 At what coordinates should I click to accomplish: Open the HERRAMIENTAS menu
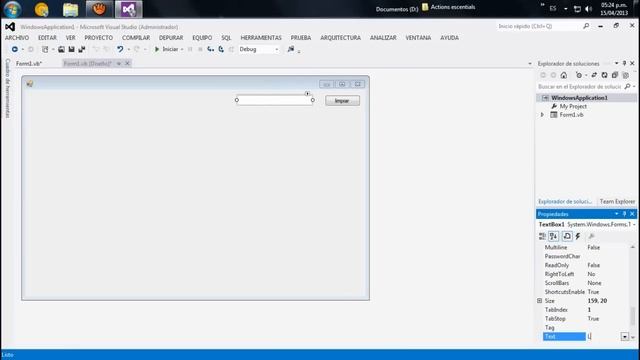[x=261, y=38]
